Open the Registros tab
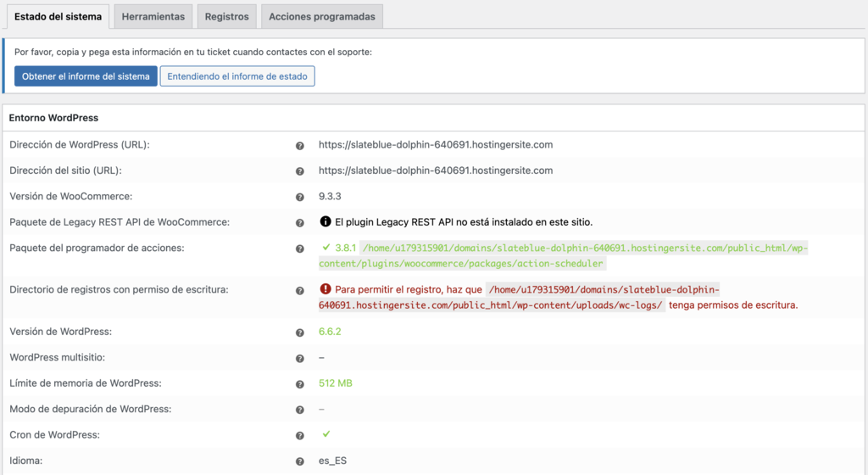This screenshot has height=475, width=868. tap(227, 16)
